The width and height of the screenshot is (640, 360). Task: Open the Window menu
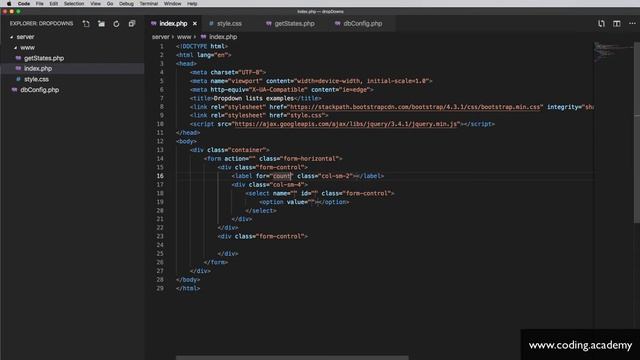(x=173, y=3)
